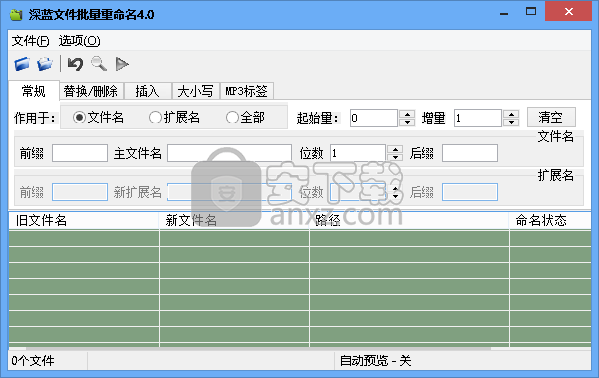Open the 插入 tab
Viewport: 599px width, 378px height.
[x=147, y=91]
